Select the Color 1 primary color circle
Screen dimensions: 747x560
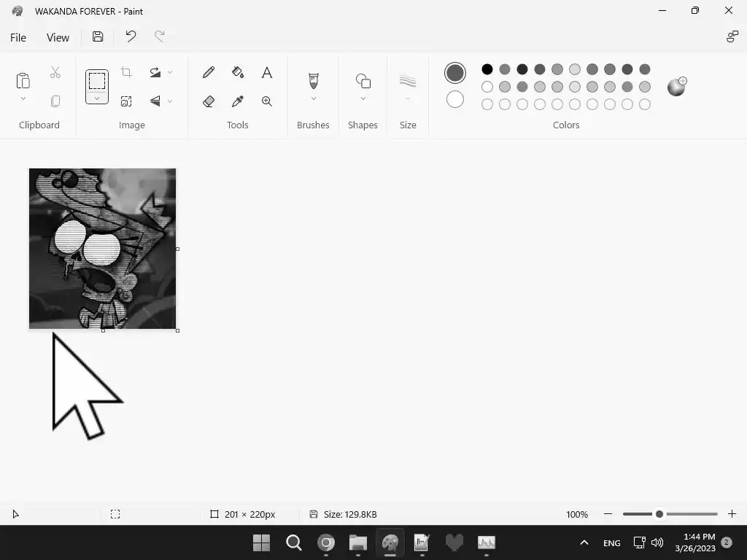pyautogui.click(x=455, y=73)
